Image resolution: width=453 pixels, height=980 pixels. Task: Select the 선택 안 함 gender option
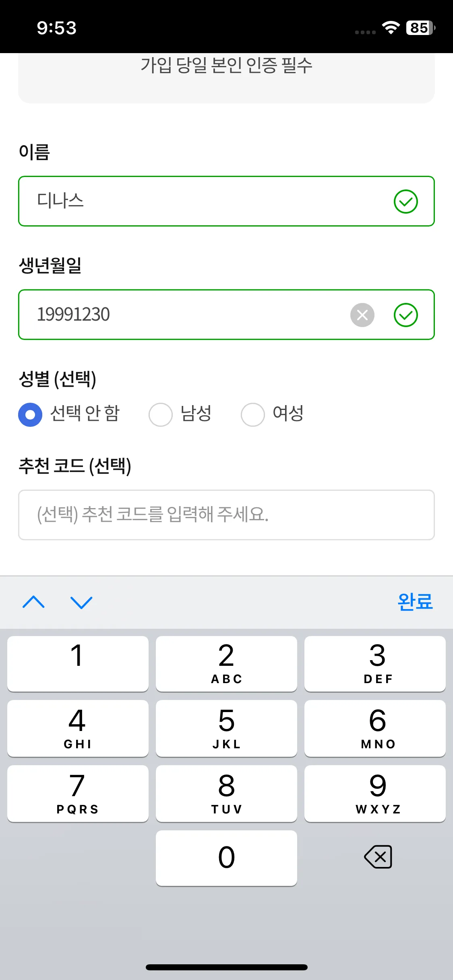click(x=30, y=414)
